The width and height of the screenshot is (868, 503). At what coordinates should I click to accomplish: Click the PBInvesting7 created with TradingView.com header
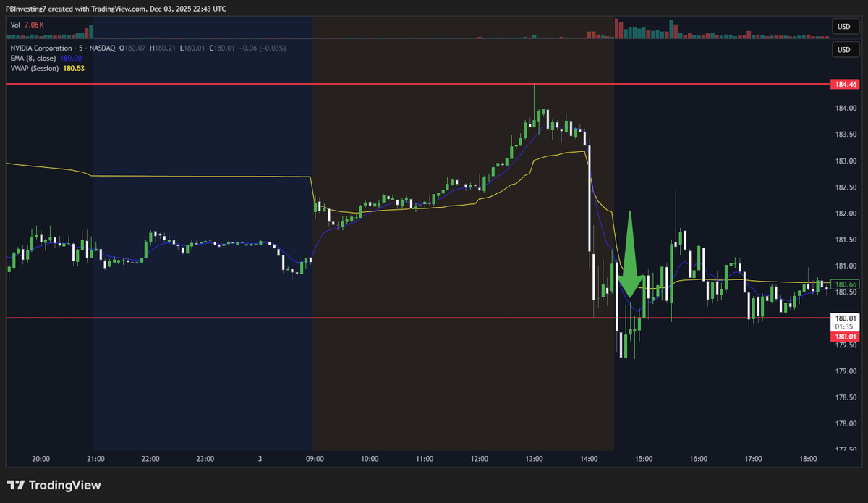[116, 9]
